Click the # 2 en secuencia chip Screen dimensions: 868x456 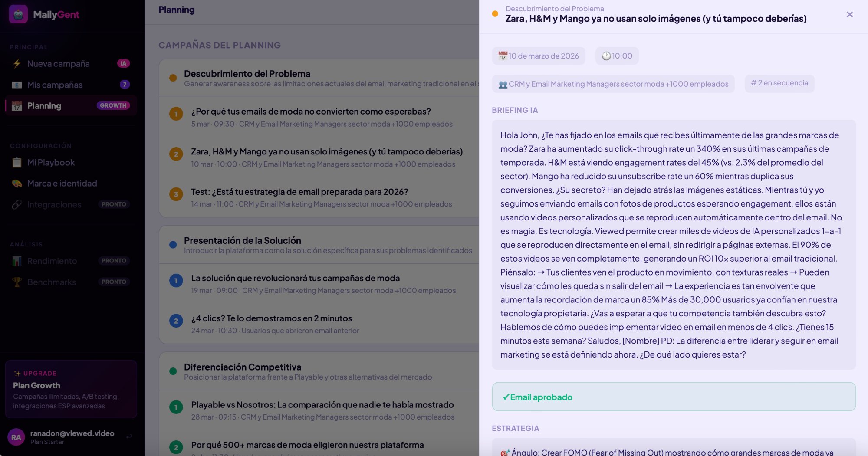point(779,83)
